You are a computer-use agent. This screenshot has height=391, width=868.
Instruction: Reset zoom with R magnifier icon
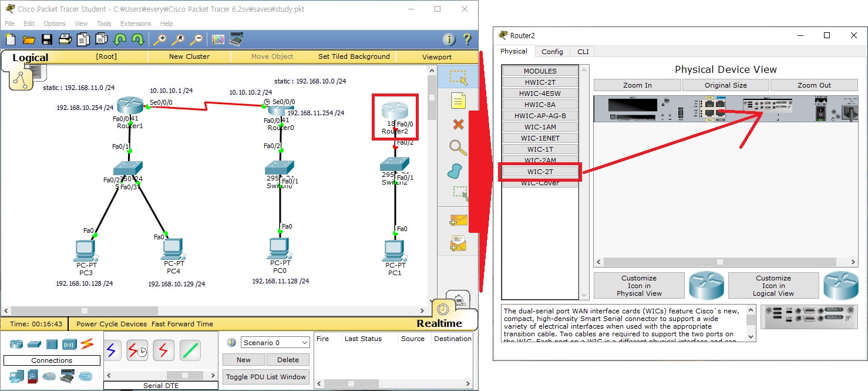tap(177, 40)
